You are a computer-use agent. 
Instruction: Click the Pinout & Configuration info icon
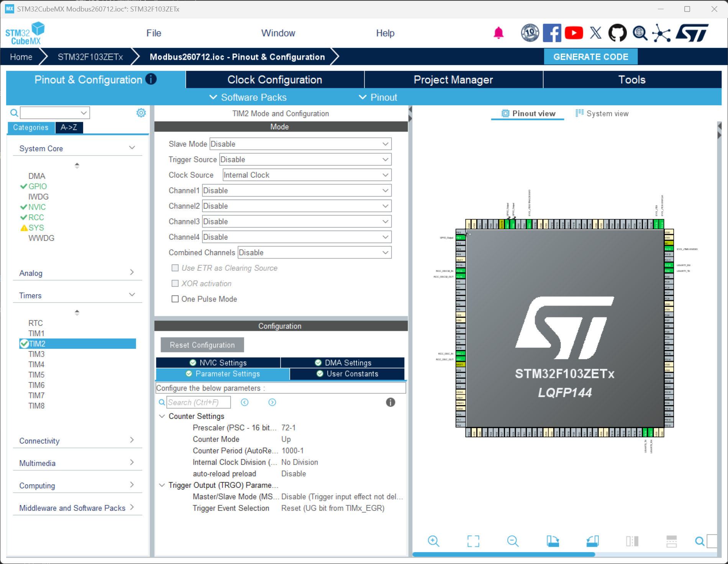pyautogui.click(x=151, y=79)
